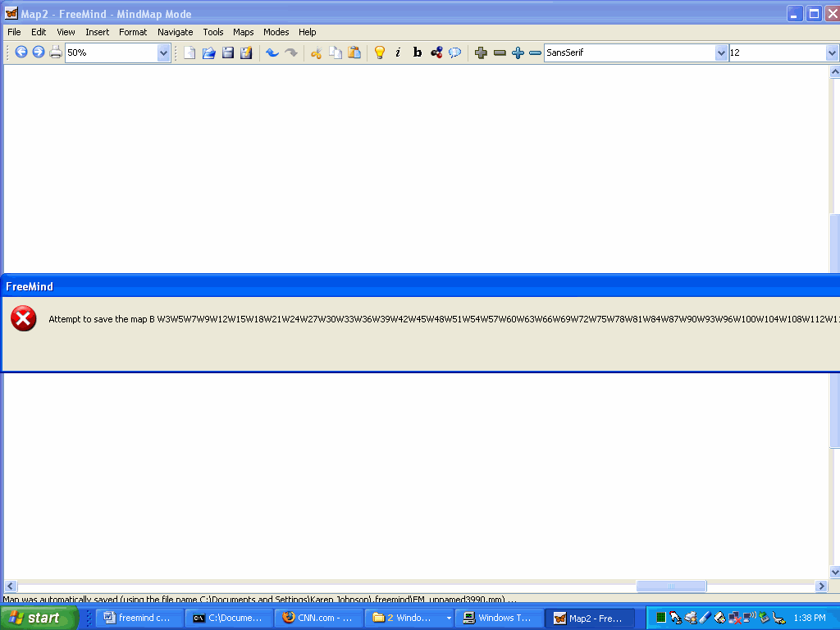Toggle bold formatting in toolbar
Screen dimensions: 840x630
pos(417,52)
